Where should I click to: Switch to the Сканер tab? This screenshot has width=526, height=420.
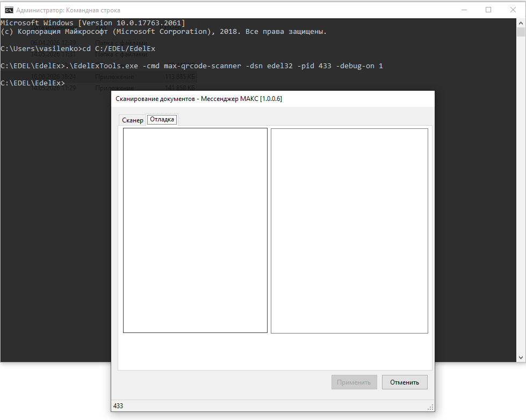click(133, 120)
